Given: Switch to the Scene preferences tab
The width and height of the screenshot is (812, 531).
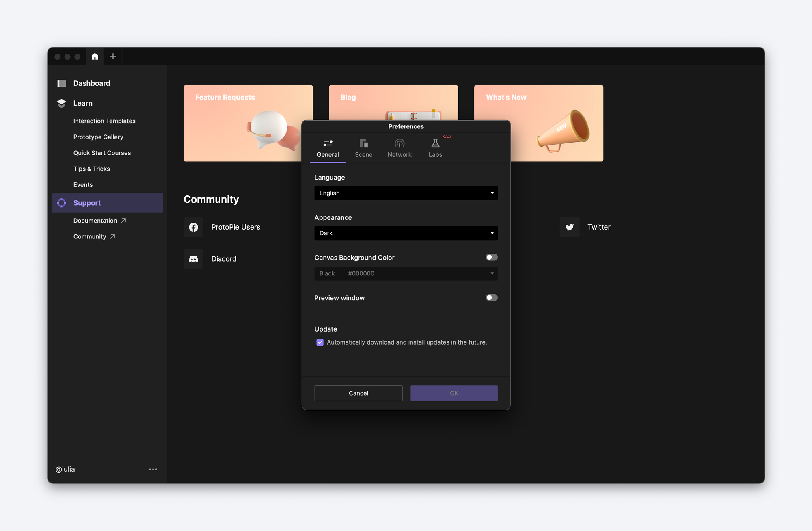Looking at the screenshot, I should [x=363, y=148].
